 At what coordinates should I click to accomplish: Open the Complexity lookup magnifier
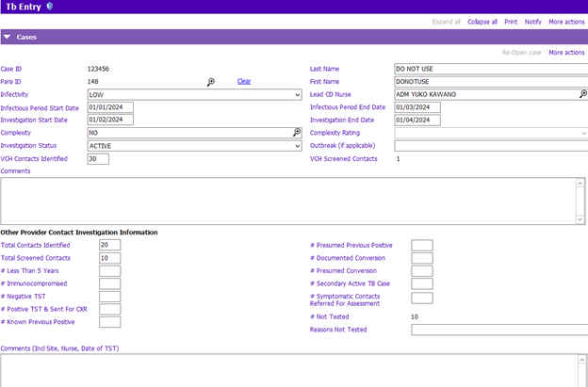click(297, 132)
